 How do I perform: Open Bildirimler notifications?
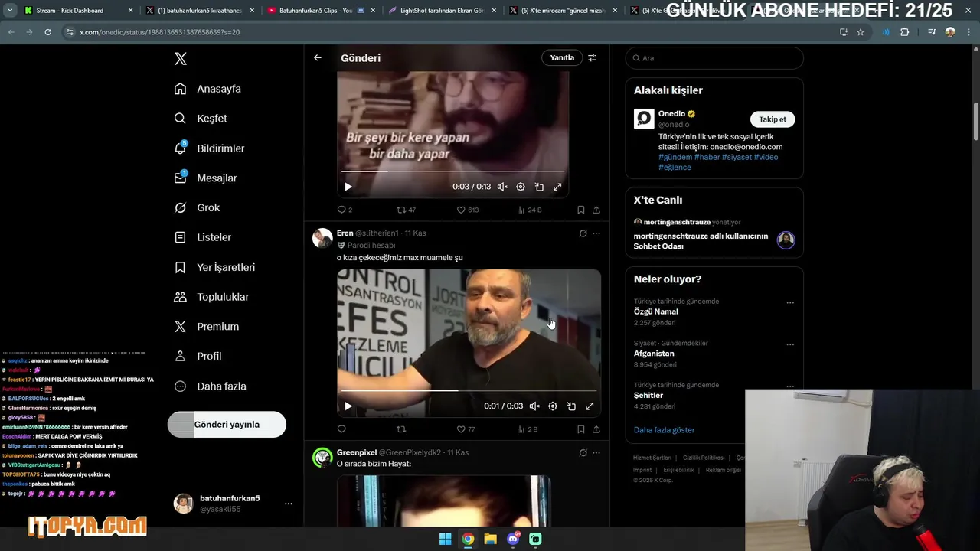tap(209, 148)
